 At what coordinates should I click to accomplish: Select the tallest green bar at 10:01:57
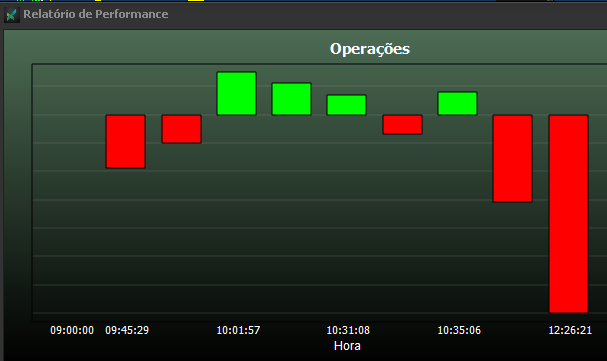click(x=237, y=93)
